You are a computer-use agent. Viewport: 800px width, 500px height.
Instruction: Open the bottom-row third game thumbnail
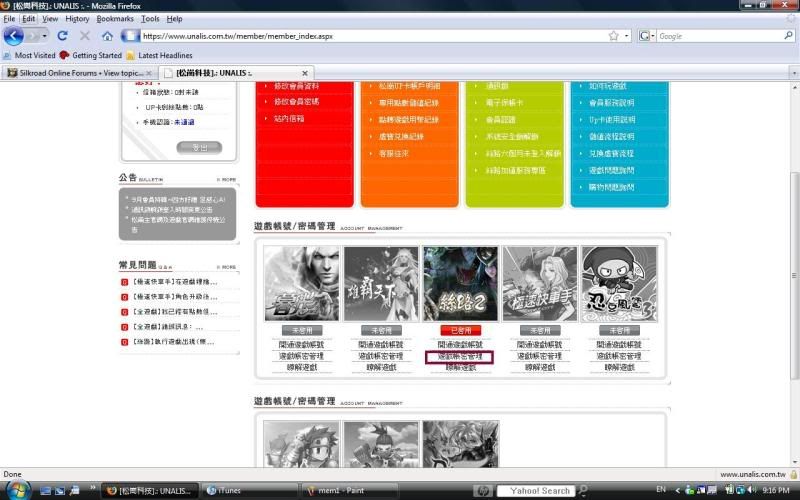[x=461, y=444]
